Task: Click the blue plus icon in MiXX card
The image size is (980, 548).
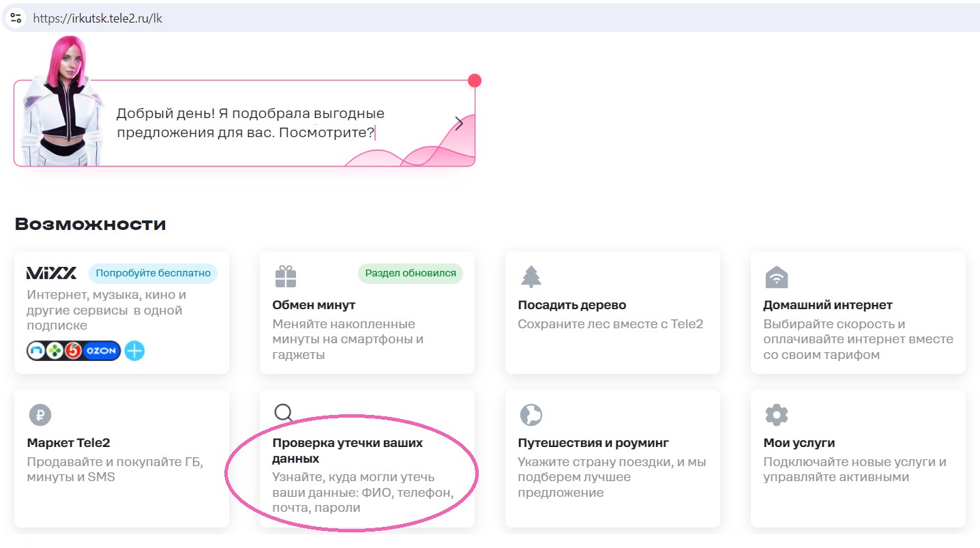Action: point(134,351)
